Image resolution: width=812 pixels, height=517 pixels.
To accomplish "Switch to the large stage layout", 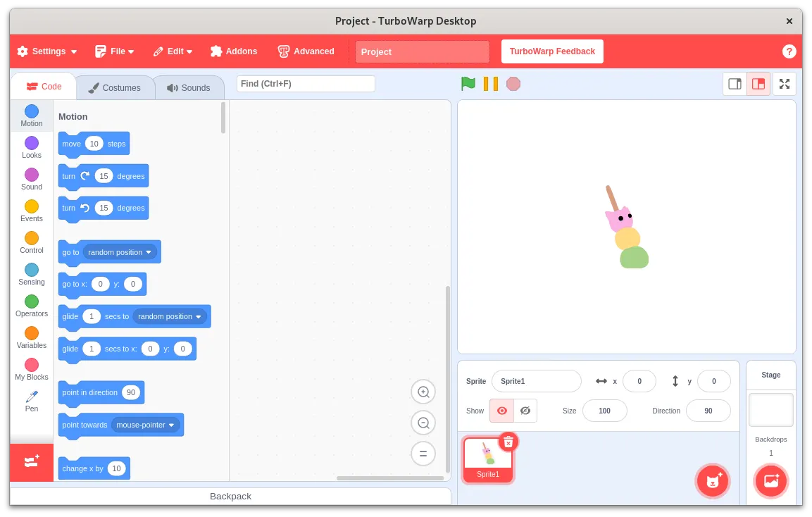I will coord(758,84).
